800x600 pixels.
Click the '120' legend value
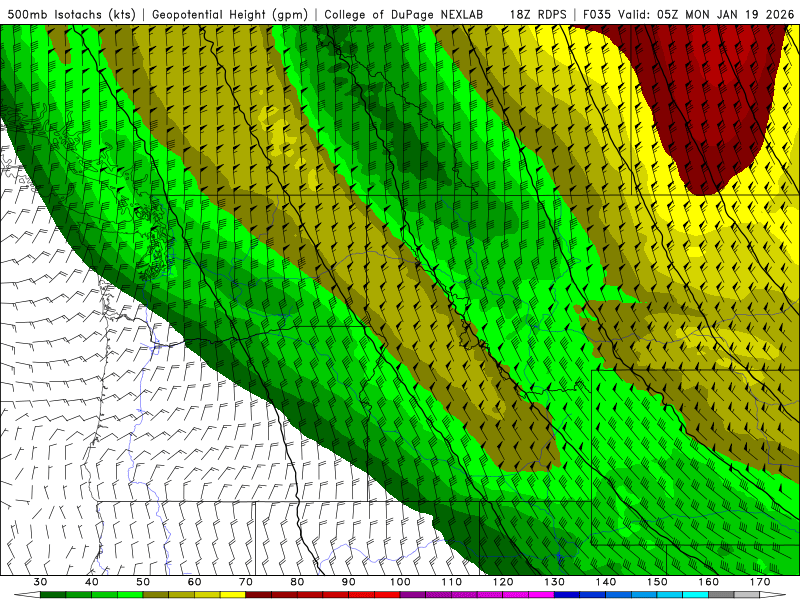pos(503,582)
